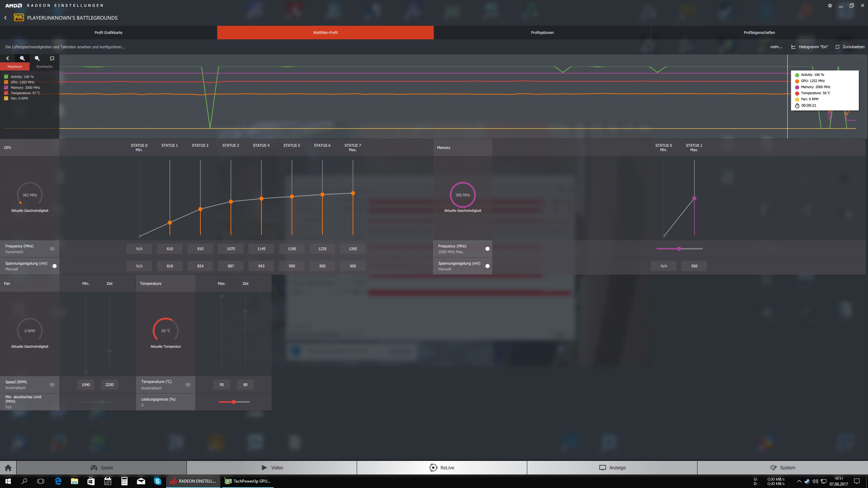
Task: Uncheck the Temperature graph checkbox
Action: (x=6, y=93)
